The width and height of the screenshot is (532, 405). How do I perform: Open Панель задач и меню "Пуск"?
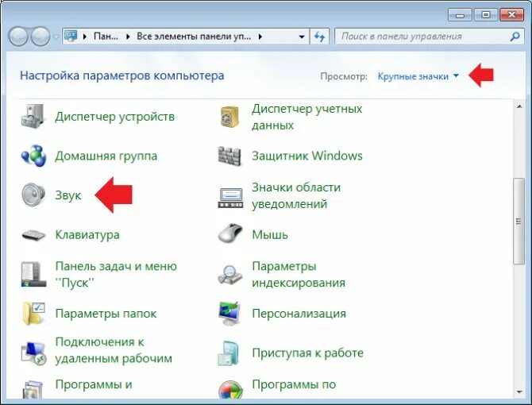(116, 274)
